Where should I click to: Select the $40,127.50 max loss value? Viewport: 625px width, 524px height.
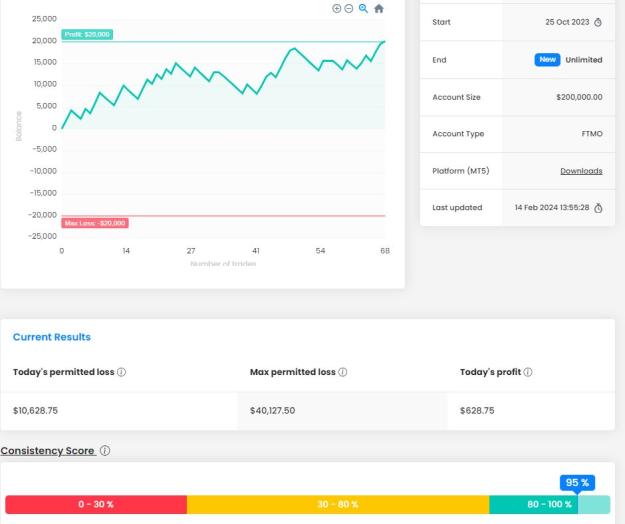273,410
